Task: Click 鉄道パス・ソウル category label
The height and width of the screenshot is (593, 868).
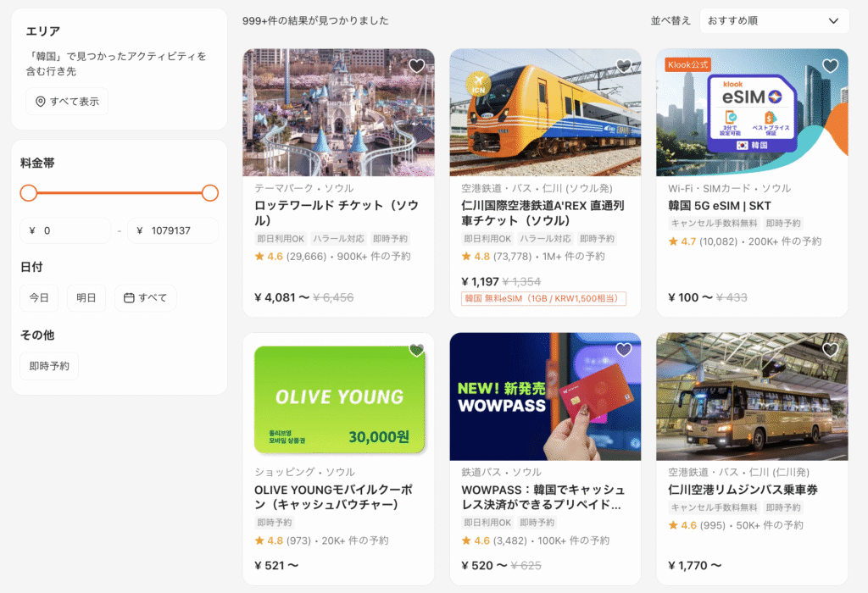Action: tap(502, 472)
